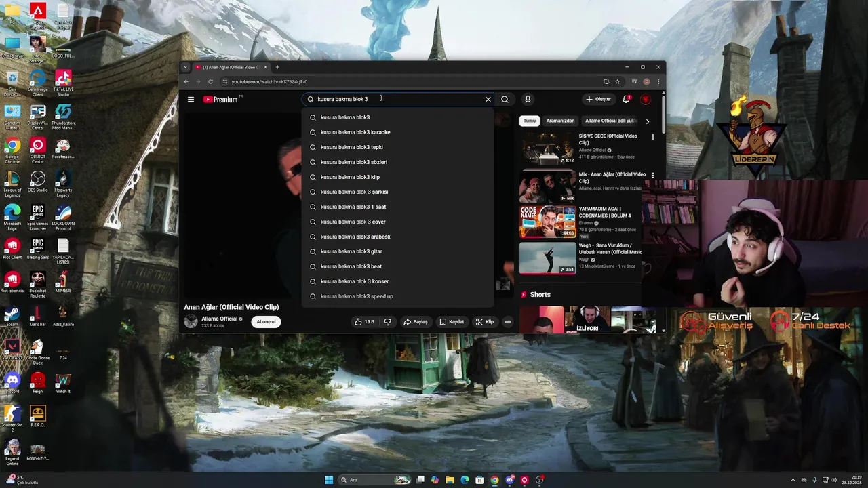Create a clip with Klip button
The image size is (868, 488).
(x=485, y=322)
